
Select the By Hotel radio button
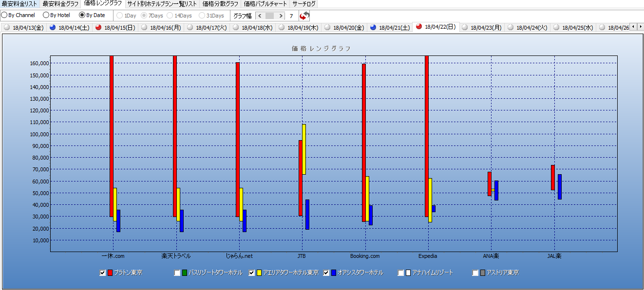pos(46,15)
